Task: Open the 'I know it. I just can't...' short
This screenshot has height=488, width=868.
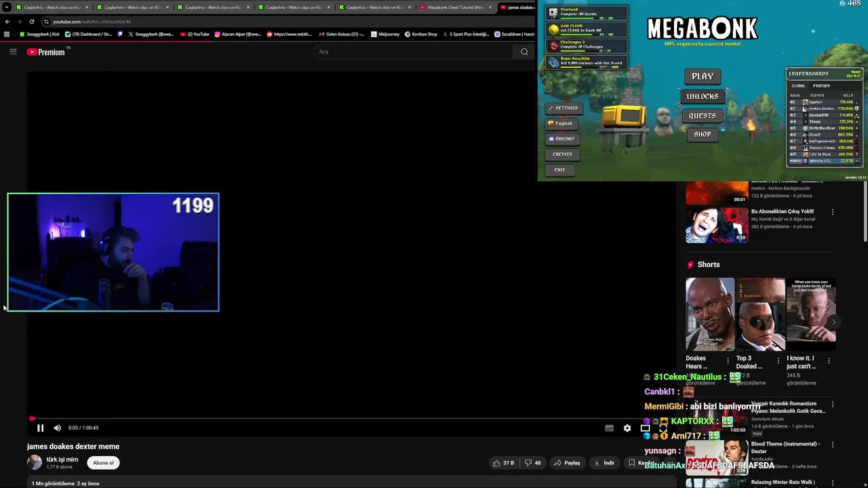Action: pos(811,314)
